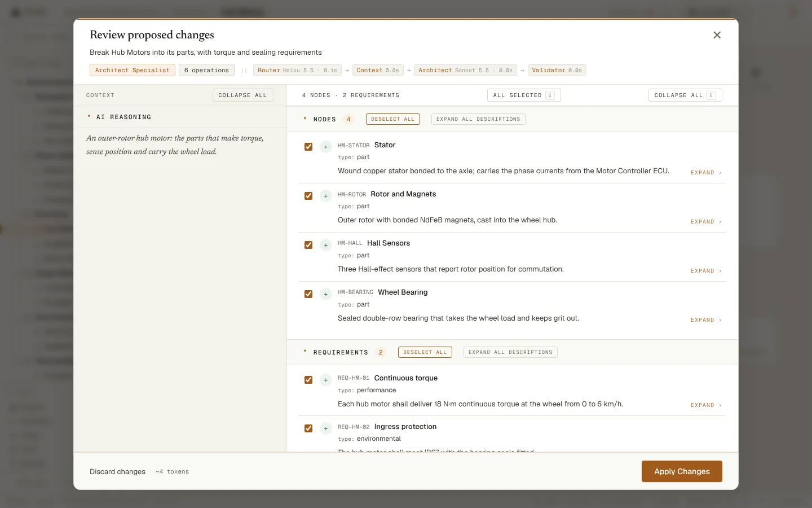Click Expand All Descriptions for Nodes
The image size is (812, 508).
[478, 119]
